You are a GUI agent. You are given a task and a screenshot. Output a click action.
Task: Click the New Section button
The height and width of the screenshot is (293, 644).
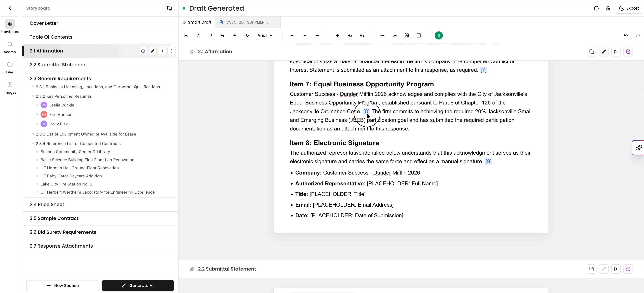coord(63,286)
